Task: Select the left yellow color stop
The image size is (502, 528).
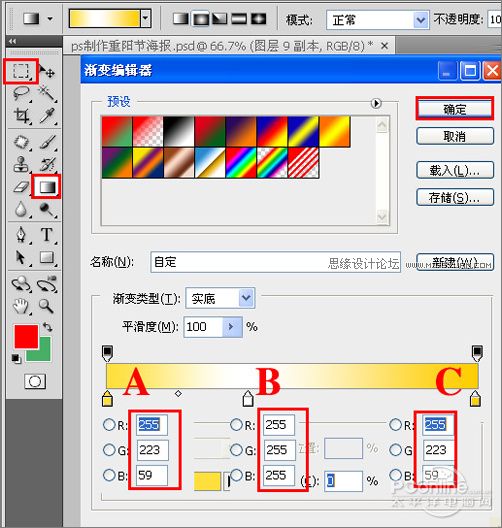Action: point(107,398)
